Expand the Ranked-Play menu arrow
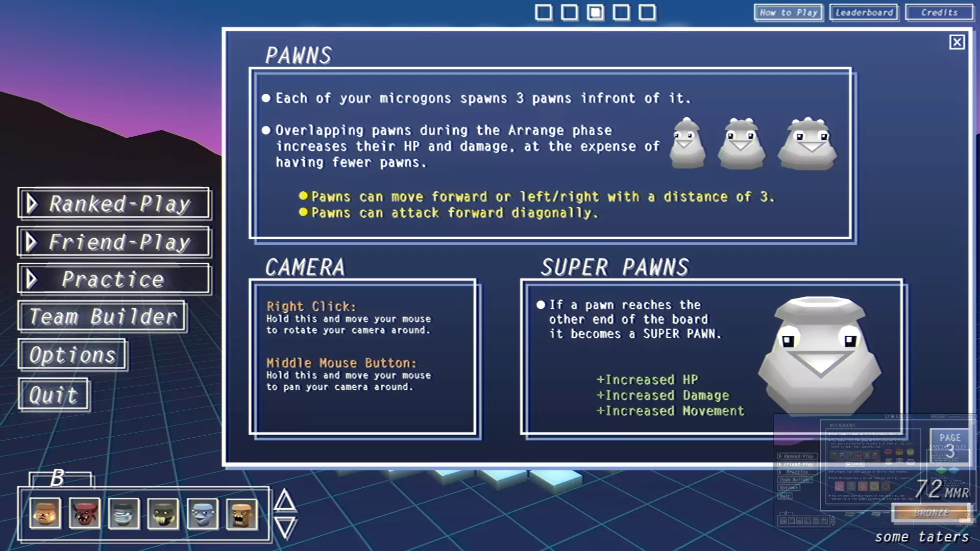980x551 pixels. [32, 204]
